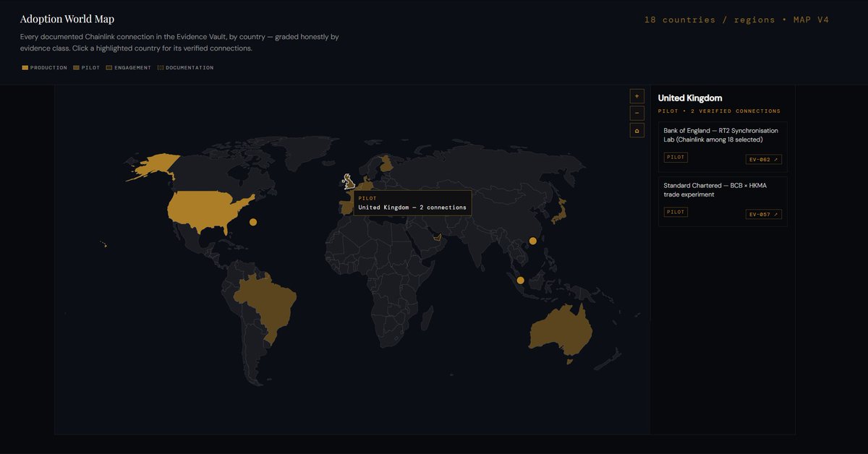
Task: Click the United Kingdom — 2 connections tooltip
Action: tap(412, 203)
